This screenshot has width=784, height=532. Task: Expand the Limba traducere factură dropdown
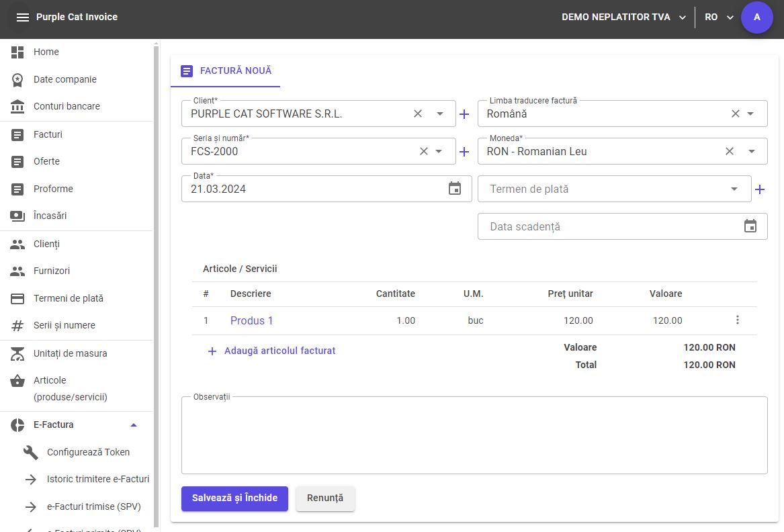750,114
